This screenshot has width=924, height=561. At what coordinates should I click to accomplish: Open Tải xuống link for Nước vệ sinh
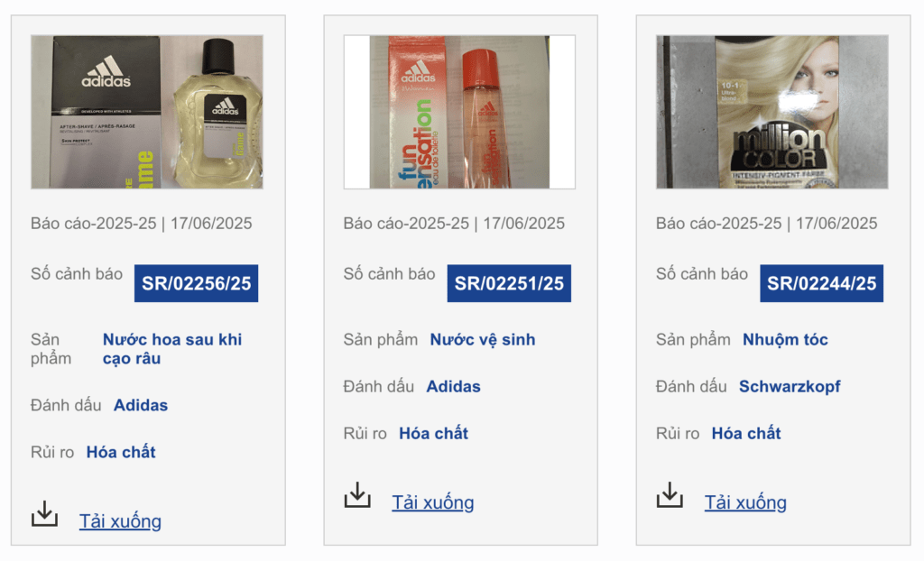[x=433, y=502]
